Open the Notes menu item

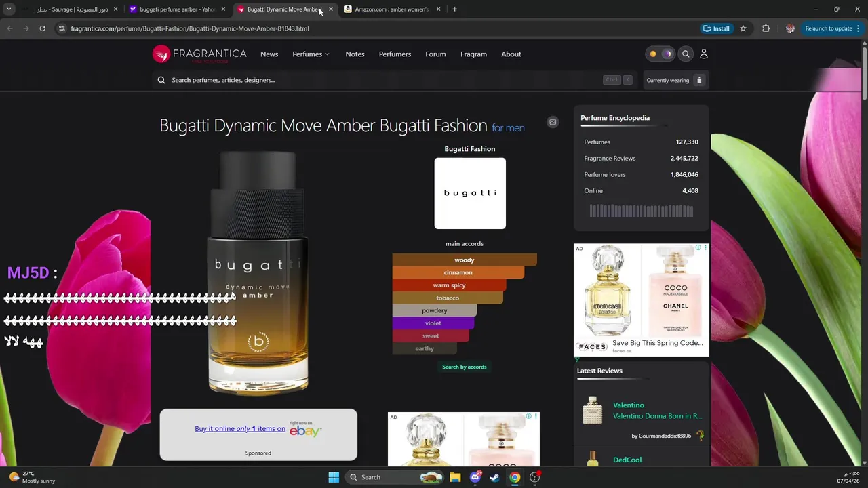pyautogui.click(x=355, y=54)
